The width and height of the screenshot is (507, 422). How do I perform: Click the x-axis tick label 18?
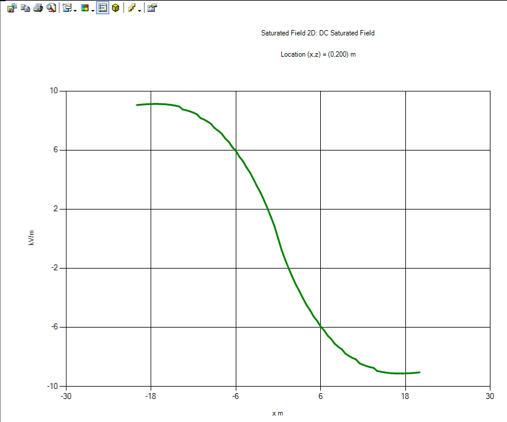click(405, 396)
